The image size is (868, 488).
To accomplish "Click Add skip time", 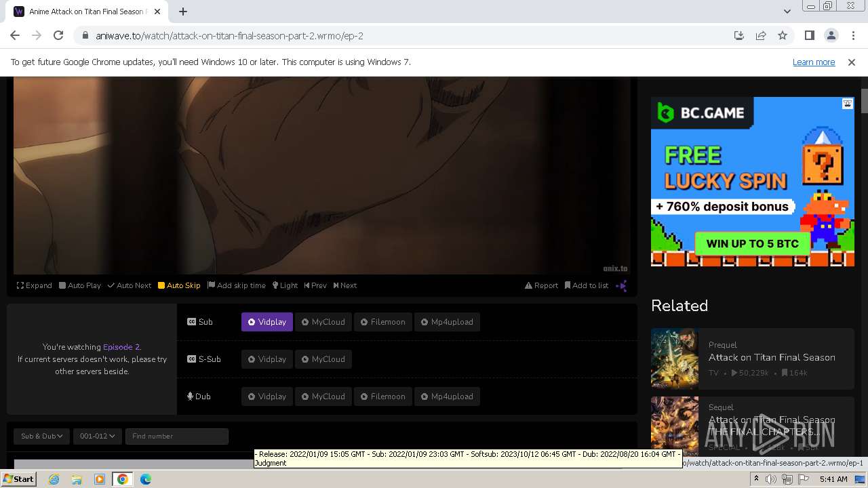I will [237, 285].
